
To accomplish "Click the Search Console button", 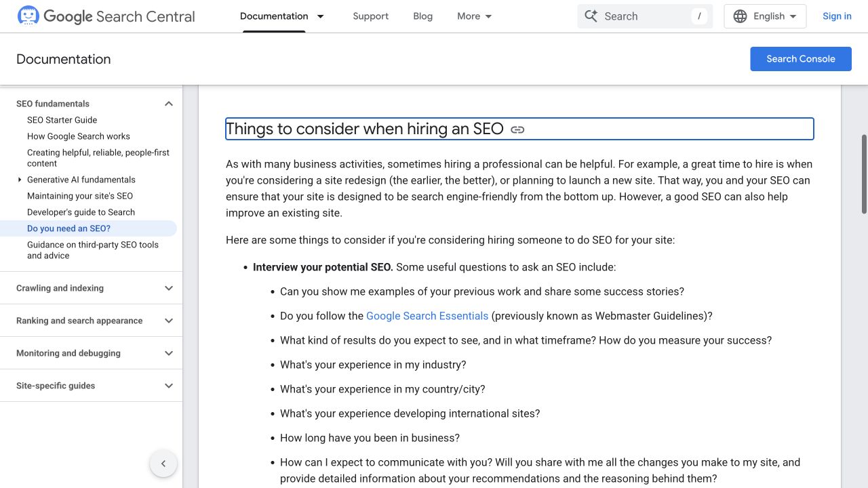I will (x=801, y=59).
